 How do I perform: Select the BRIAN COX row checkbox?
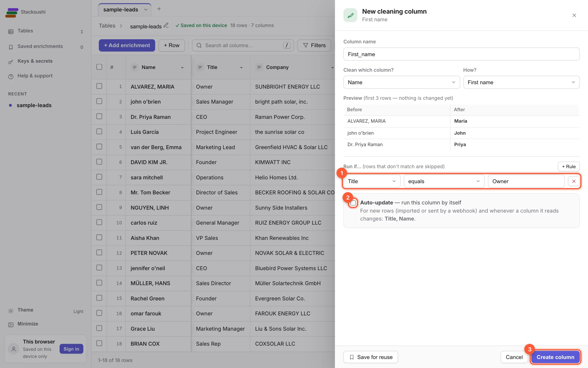[99, 343]
